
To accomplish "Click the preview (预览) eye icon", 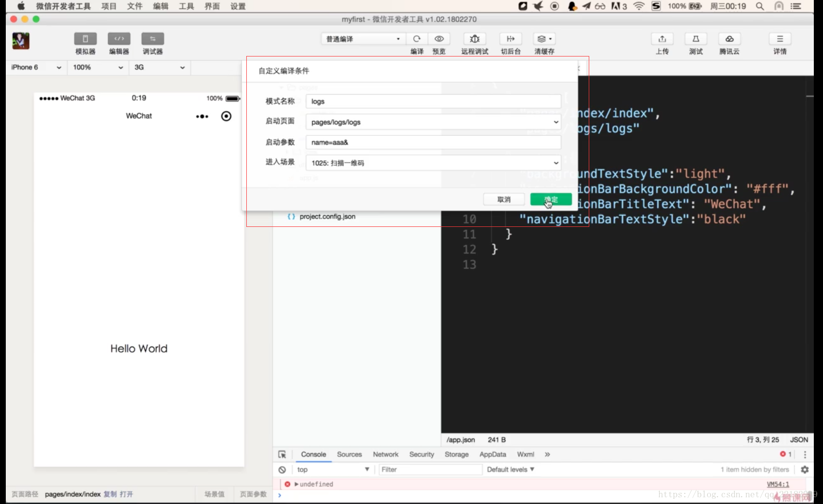I will click(x=439, y=39).
